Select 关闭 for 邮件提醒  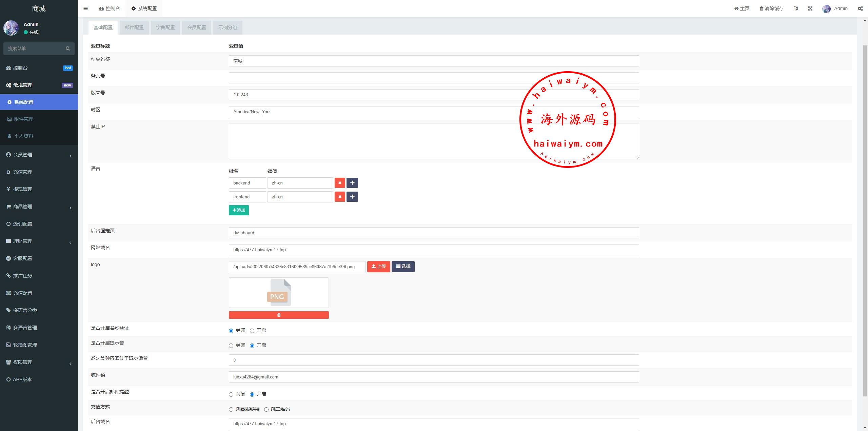[231, 394]
